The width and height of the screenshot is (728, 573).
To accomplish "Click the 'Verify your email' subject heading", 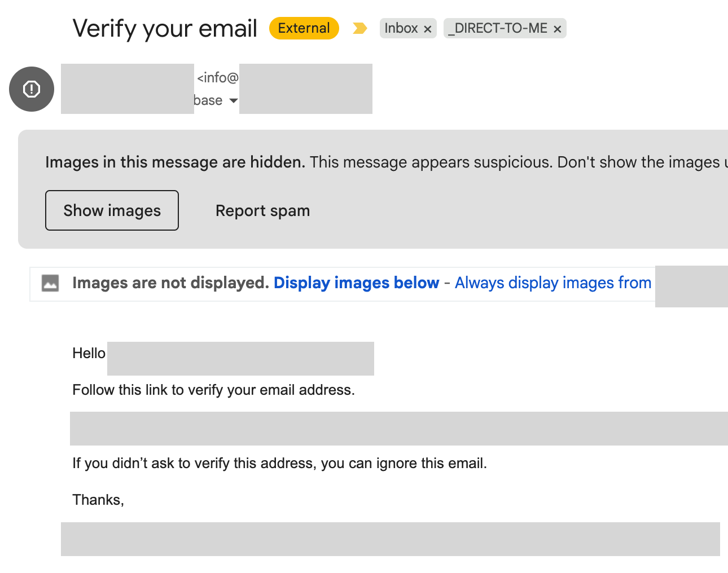I will 165,28.
